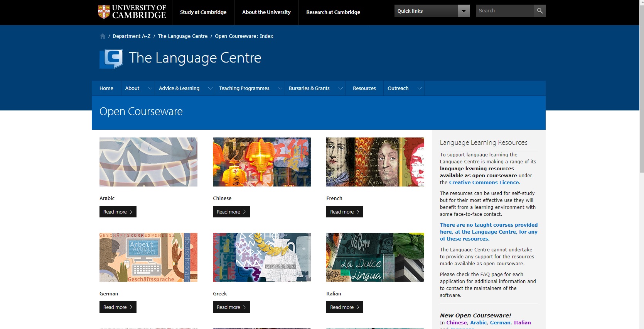Image resolution: width=644 pixels, height=329 pixels.
Task: Follow the Department A-Z breadcrumb link
Action: coord(131,36)
